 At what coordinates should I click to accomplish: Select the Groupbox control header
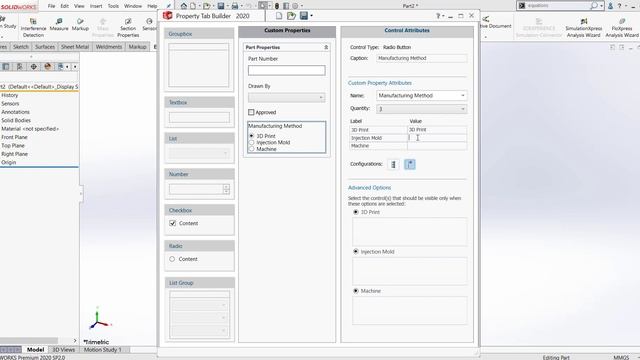[199, 34]
